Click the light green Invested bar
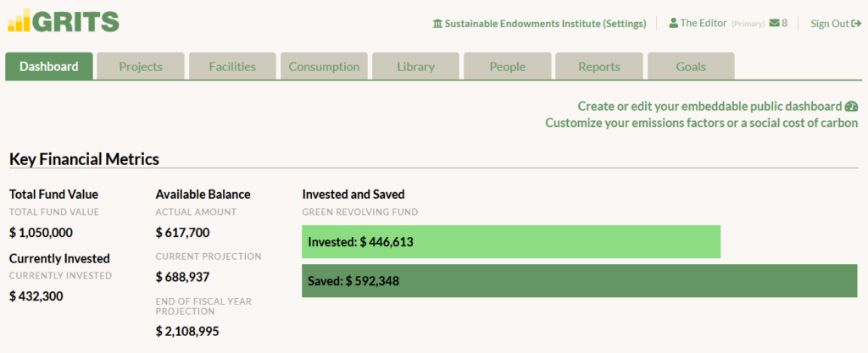Viewport: 868px width, 353px height. [x=511, y=241]
